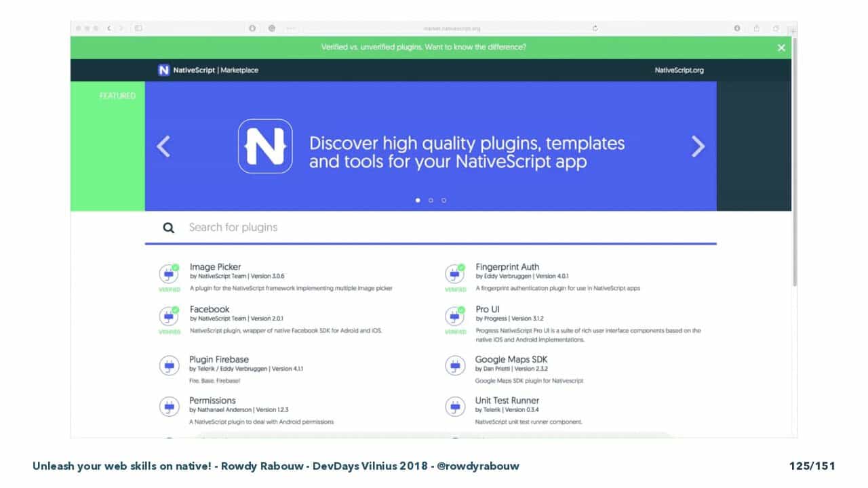Open the Pro UI plugin link
This screenshot has height=488, width=868.
tap(488, 309)
